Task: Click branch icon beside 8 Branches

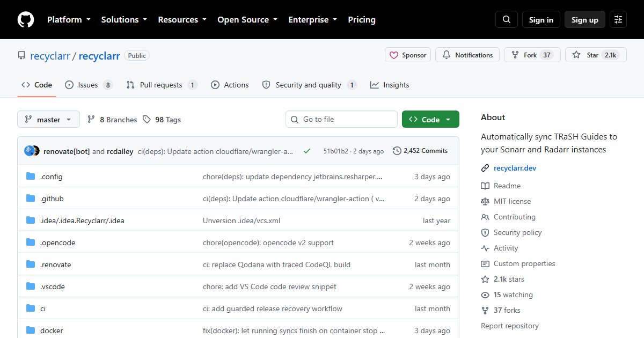Action: (x=91, y=120)
